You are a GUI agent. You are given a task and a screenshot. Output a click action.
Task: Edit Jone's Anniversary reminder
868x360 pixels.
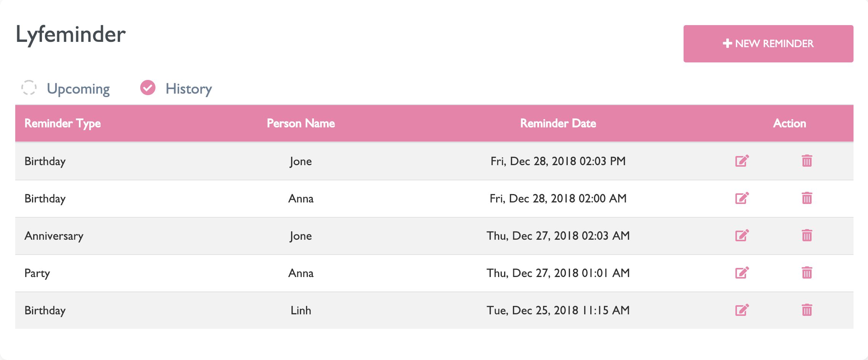click(742, 236)
